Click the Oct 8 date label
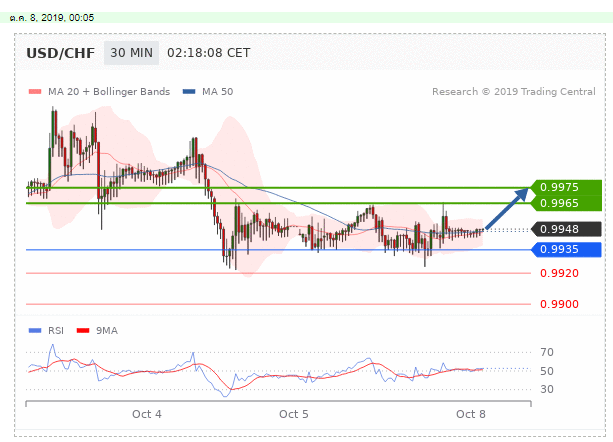 pos(471,414)
